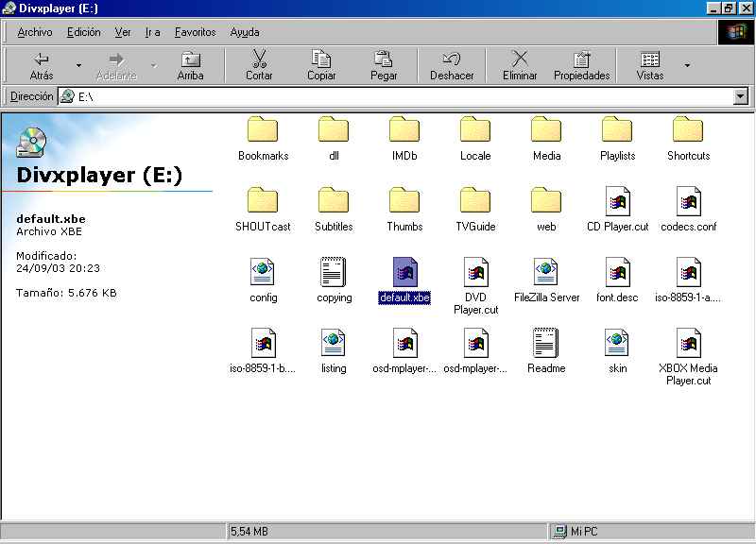Select the Media folder
756x544 pixels.
pyautogui.click(x=546, y=138)
